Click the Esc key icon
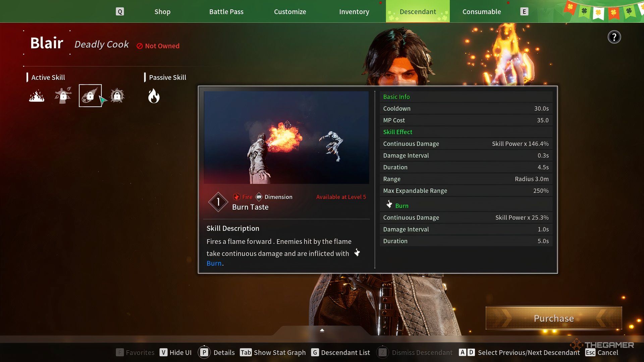Screen dimensions: 644x362 point(590,352)
